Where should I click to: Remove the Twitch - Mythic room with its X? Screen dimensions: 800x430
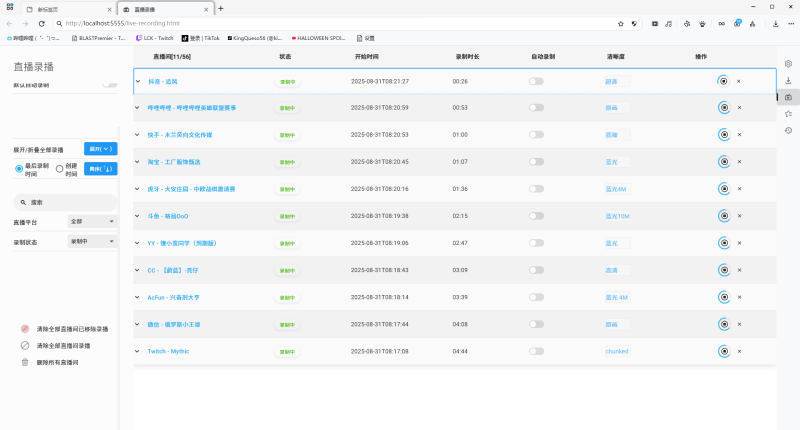[x=739, y=351]
